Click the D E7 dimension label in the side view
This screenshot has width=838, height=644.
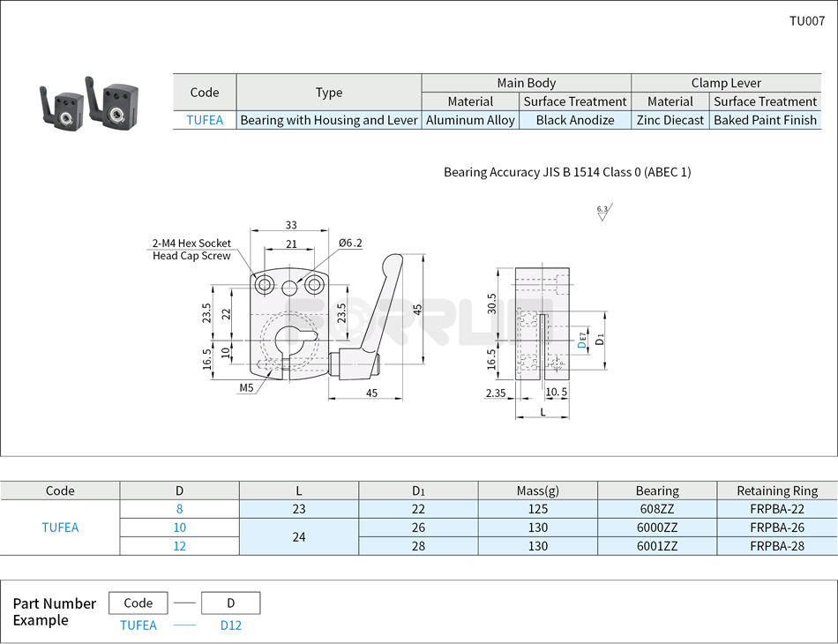tap(580, 339)
